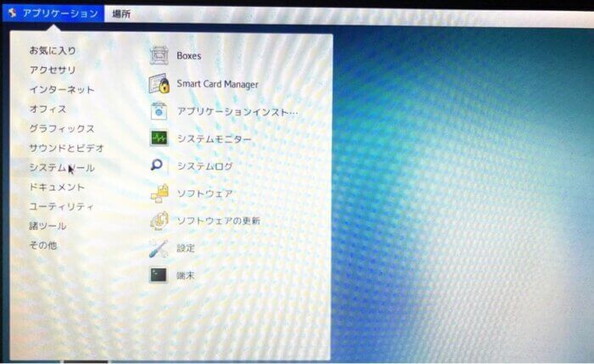Click the アプリケーションインスト… label
The image size is (594, 364).
click(x=238, y=112)
